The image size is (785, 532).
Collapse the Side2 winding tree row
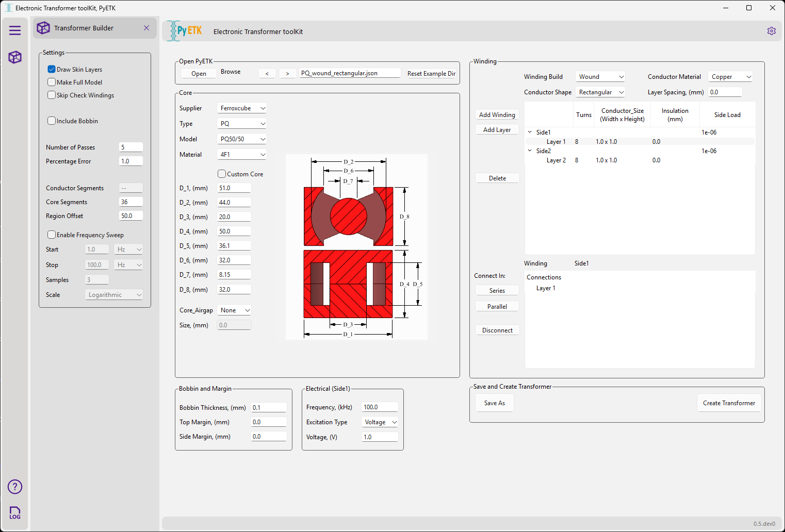pos(530,151)
